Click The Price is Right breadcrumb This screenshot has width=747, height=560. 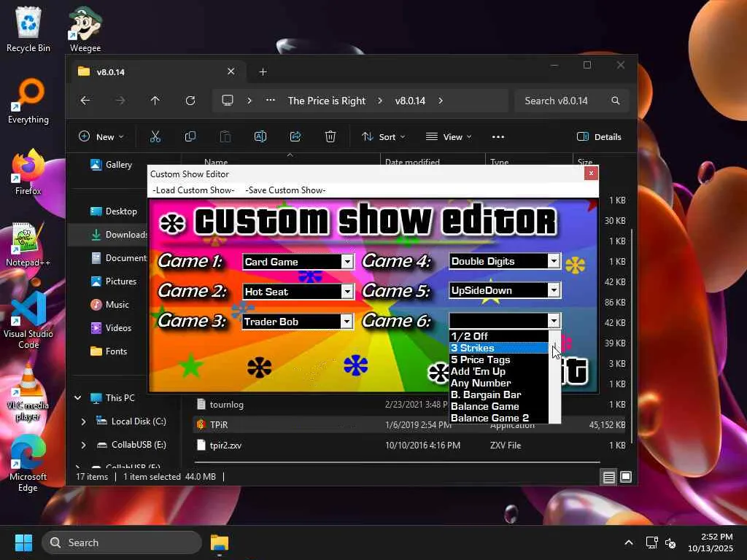[x=326, y=101]
